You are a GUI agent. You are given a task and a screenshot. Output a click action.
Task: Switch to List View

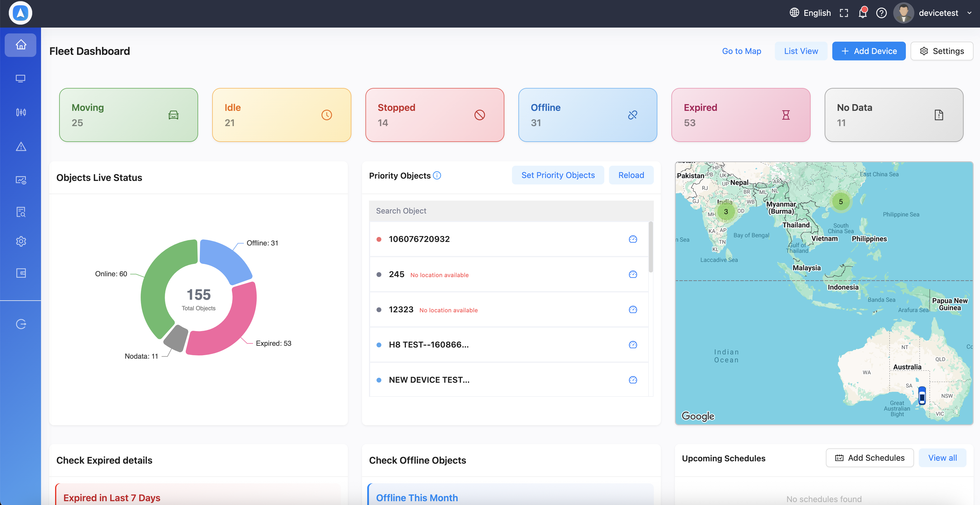point(801,51)
